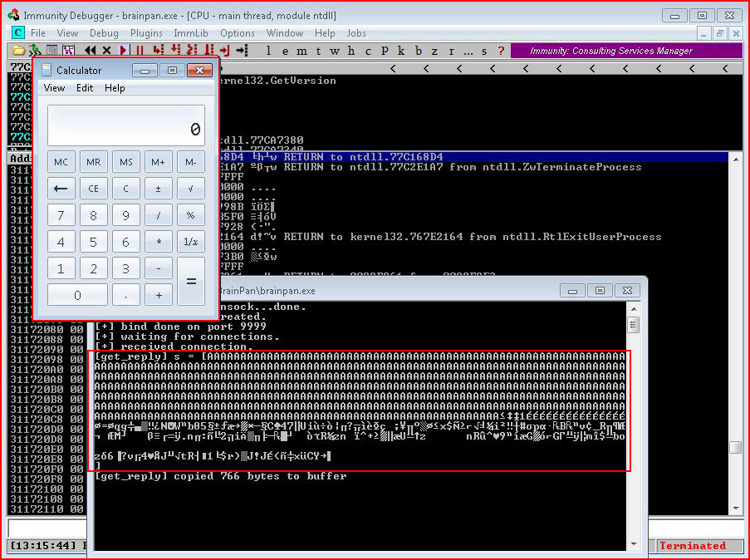Click the stack pane scrollbar up arrow
This screenshot has width=750, height=560.
736,160
